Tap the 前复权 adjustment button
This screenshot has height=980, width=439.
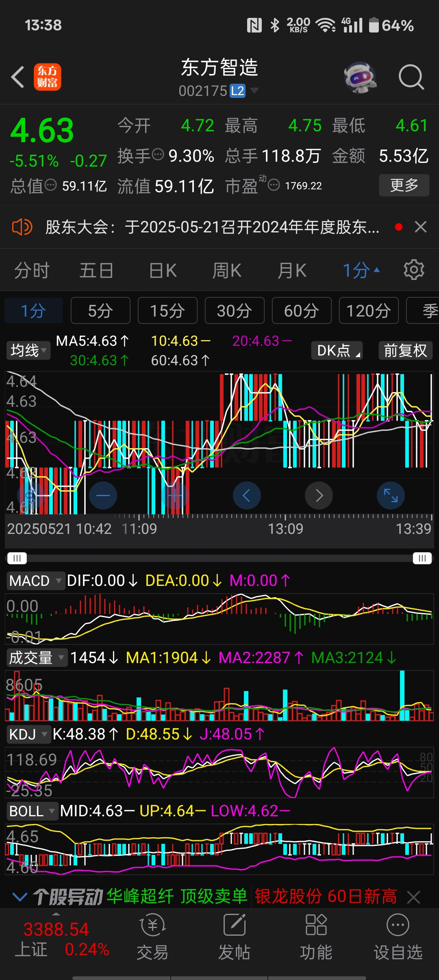[405, 350]
